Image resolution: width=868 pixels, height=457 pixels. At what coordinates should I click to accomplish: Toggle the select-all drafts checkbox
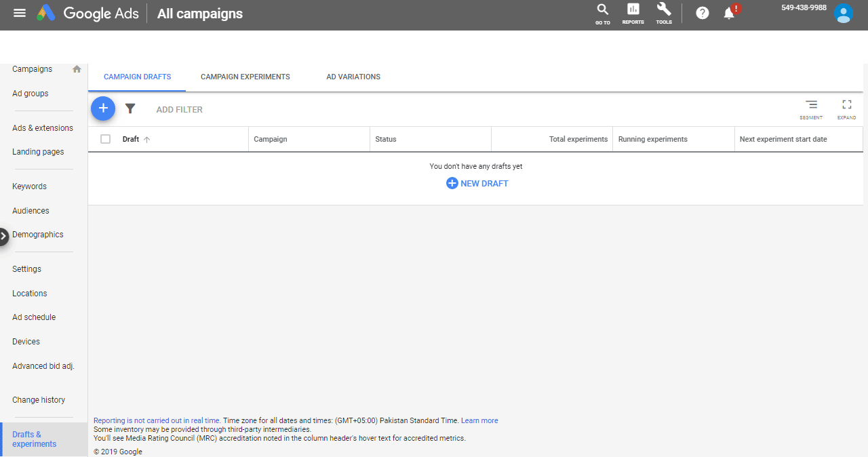(105, 139)
